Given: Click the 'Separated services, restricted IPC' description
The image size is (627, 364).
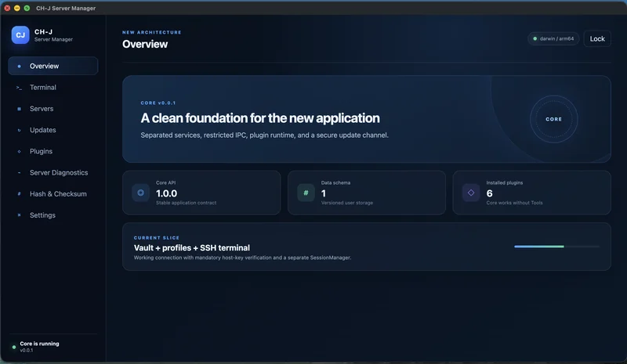Looking at the screenshot, I should (264, 135).
